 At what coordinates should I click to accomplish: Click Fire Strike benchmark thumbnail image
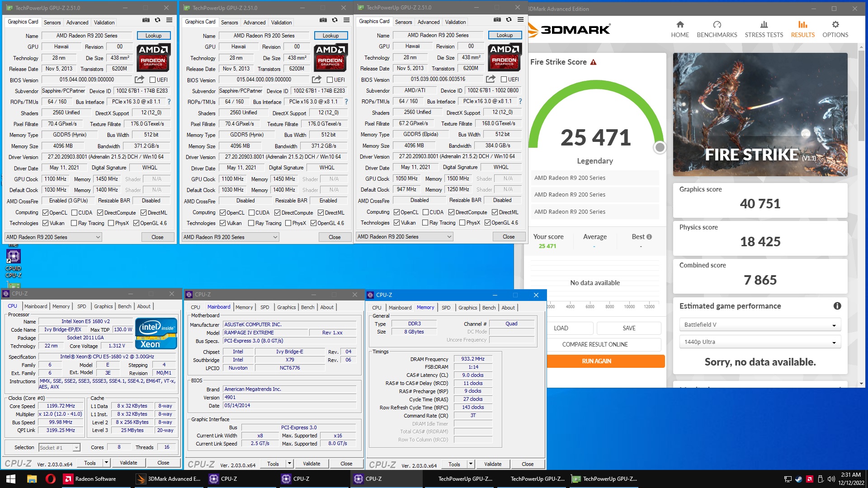pos(760,114)
